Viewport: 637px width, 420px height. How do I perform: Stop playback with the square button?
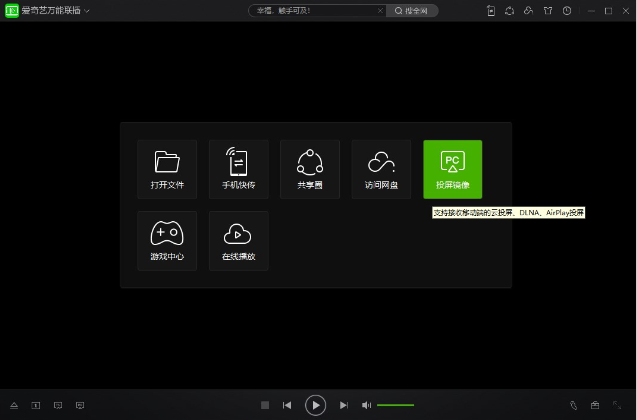click(x=265, y=405)
